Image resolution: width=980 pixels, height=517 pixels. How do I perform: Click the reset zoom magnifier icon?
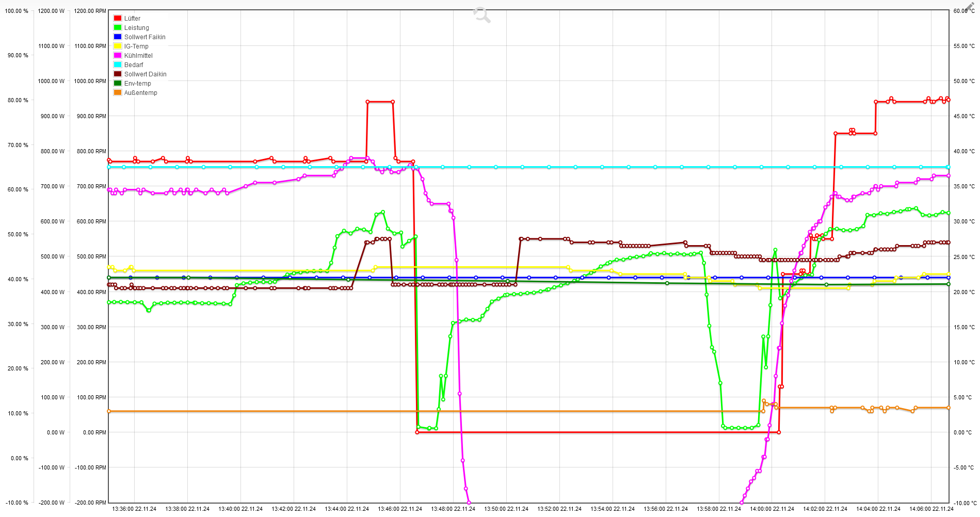click(482, 15)
